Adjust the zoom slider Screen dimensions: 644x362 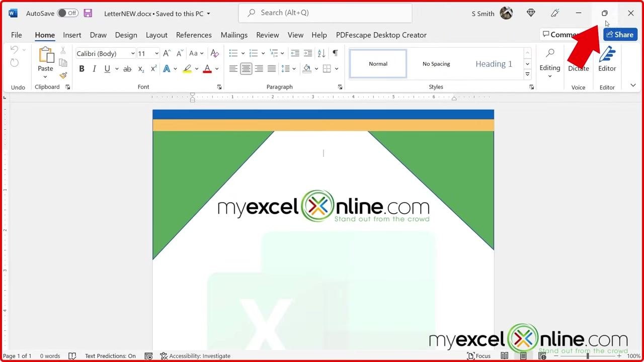click(x=587, y=356)
